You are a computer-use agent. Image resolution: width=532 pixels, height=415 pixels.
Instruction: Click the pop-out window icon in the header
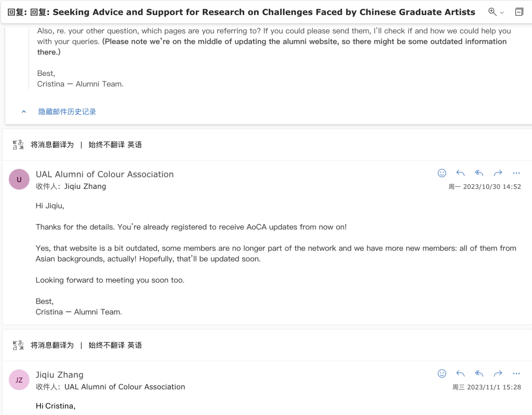(x=519, y=12)
